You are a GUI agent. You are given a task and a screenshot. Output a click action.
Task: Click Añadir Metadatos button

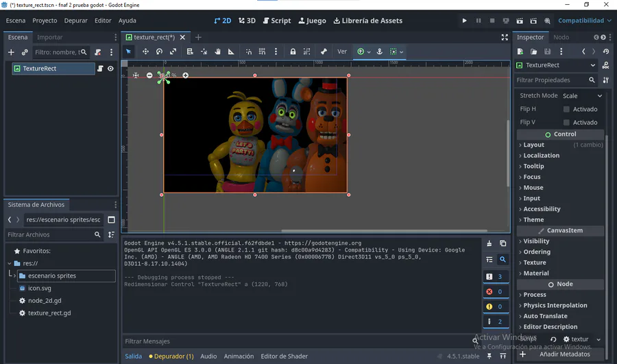pyautogui.click(x=559, y=354)
